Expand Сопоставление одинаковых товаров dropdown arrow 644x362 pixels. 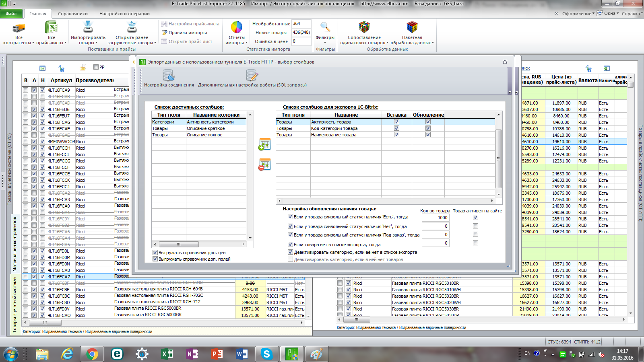coord(387,43)
